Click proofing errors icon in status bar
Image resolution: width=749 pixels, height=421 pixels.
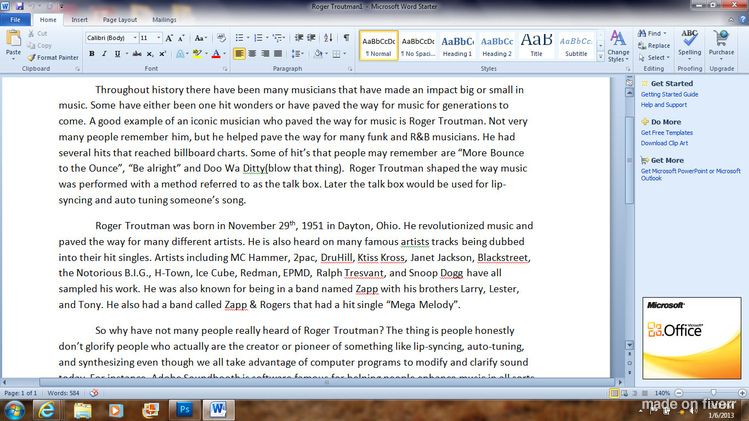coord(94,393)
